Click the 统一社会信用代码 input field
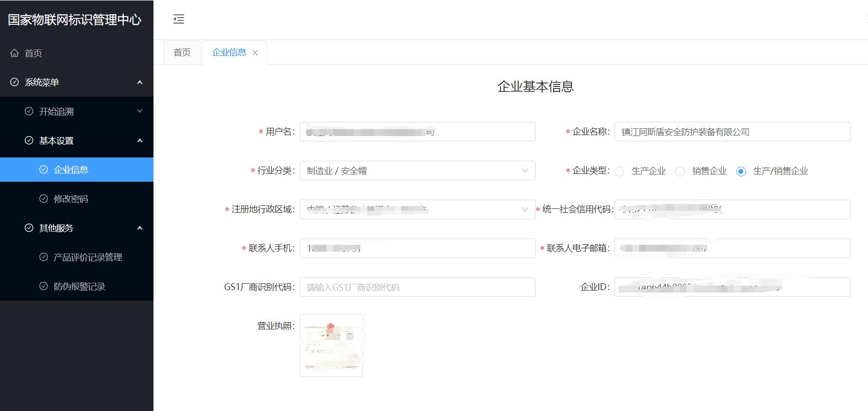 coord(732,209)
